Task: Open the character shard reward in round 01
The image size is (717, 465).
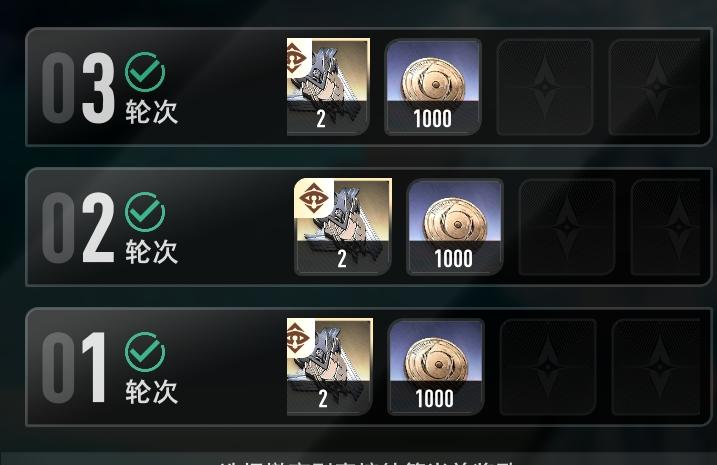Action: [x=330, y=367]
